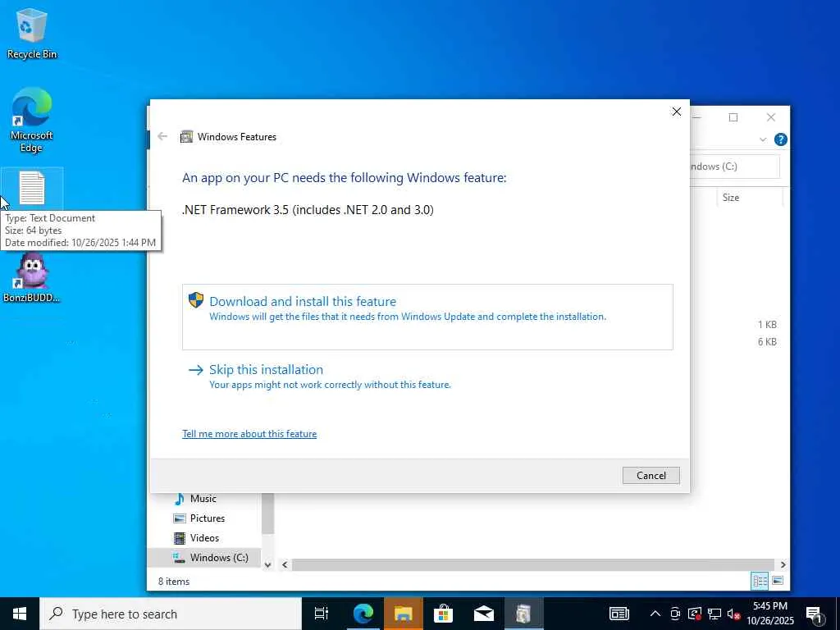The image size is (840, 630).
Task: Click the Windows Features title icon
Action: tap(186, 137)
